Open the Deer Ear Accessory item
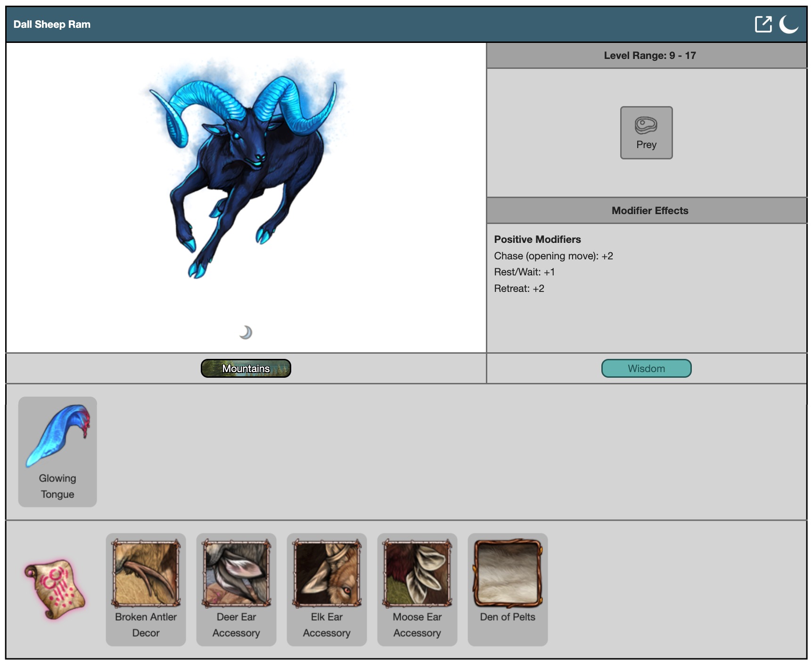Image resolution: width=812 pixels, height=664 pixels. point(236,589)
